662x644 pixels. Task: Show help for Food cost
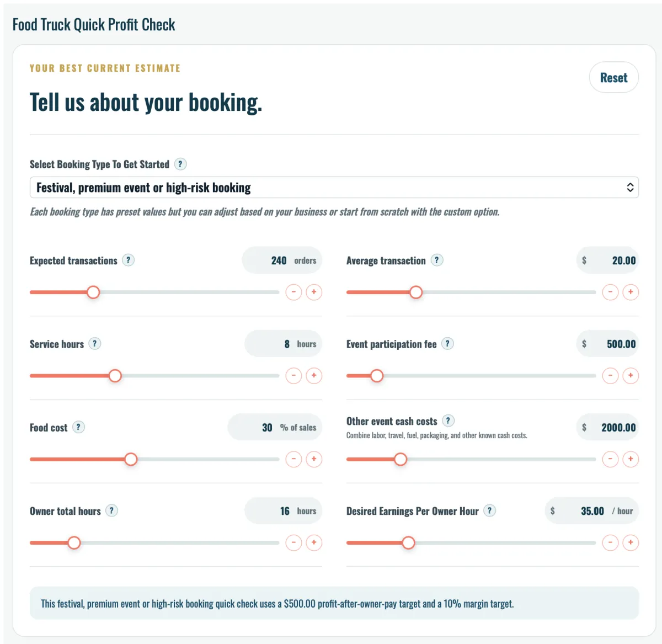[x=78, y=427]
